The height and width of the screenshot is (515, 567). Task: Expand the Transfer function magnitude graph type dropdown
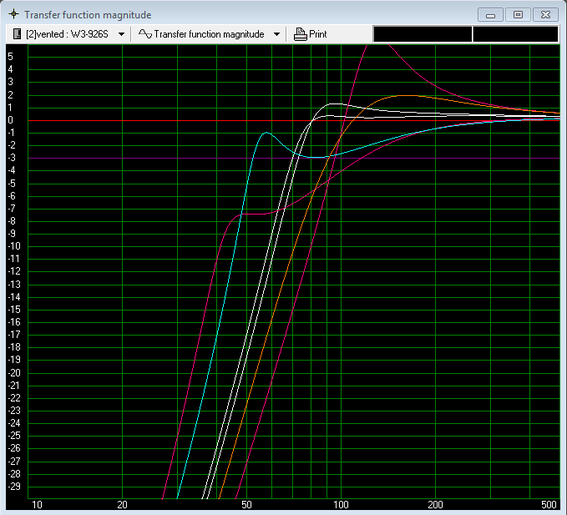(x=277, y=34)
